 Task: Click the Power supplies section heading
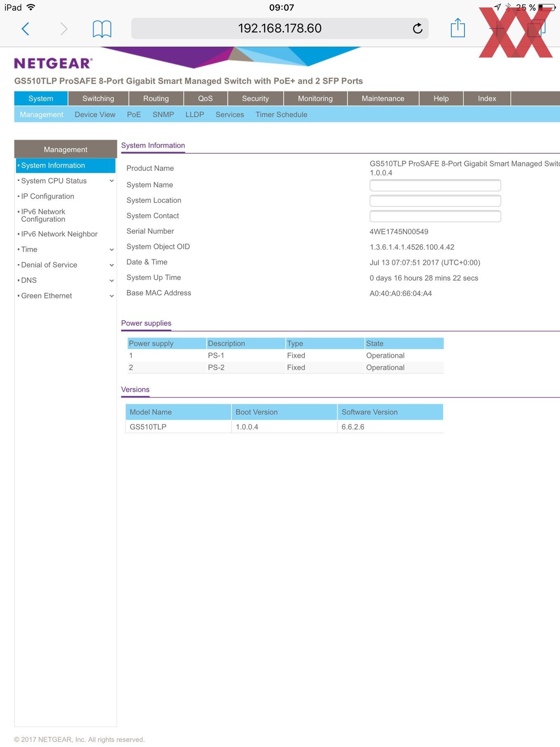(146, 323)
